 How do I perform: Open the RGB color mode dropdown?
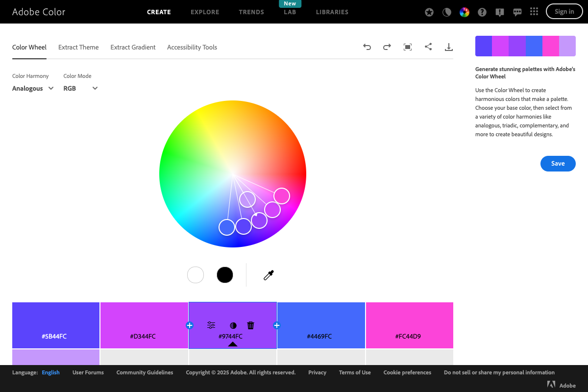(80, 88)
